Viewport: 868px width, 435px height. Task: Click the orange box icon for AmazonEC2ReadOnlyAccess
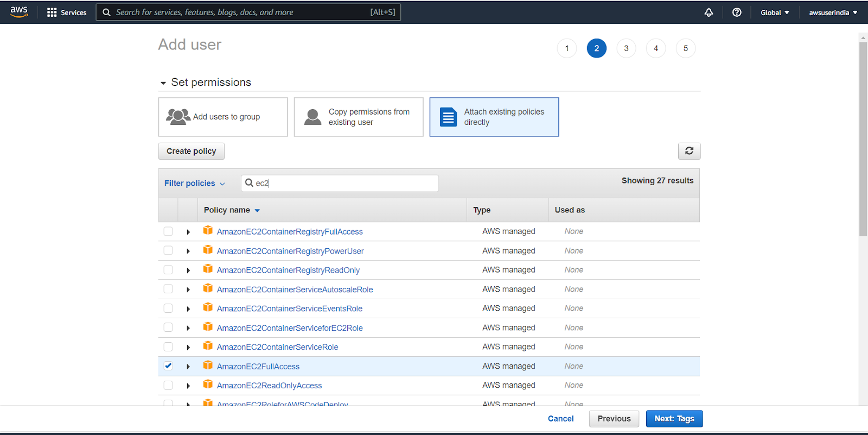(208, 384)
